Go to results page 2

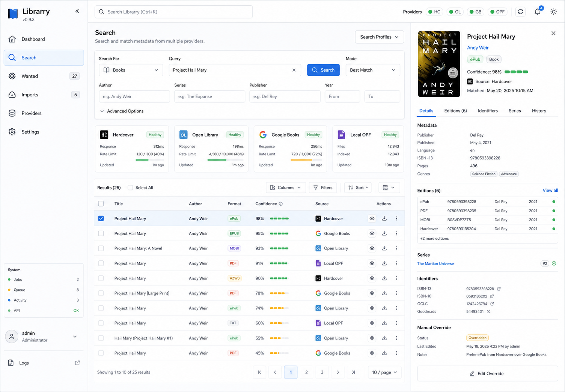coord(306,372)
